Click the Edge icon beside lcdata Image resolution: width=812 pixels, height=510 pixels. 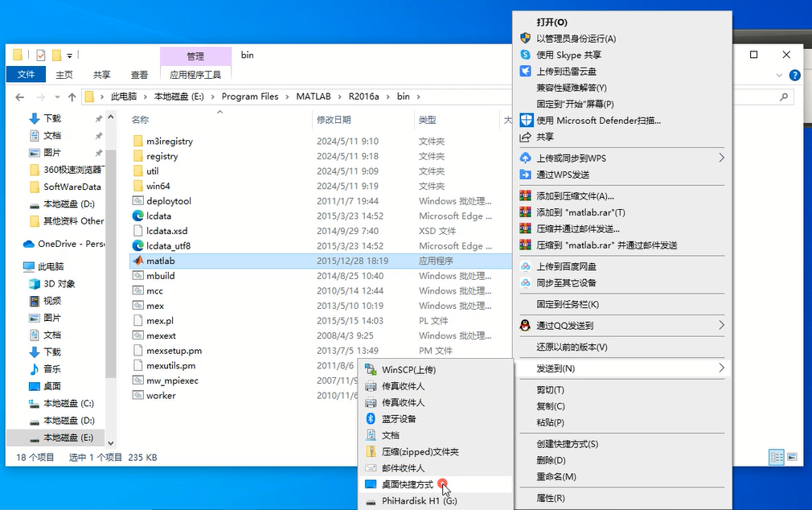point(137,216)
